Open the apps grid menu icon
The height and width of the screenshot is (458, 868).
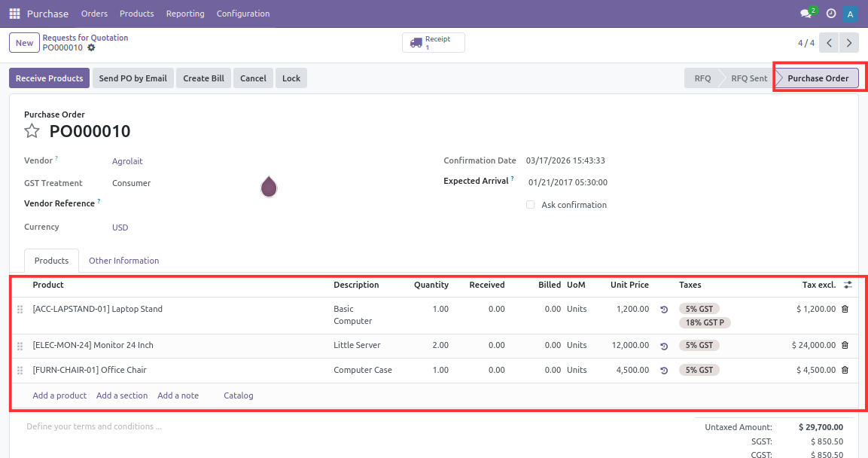(x=15, y=14)
